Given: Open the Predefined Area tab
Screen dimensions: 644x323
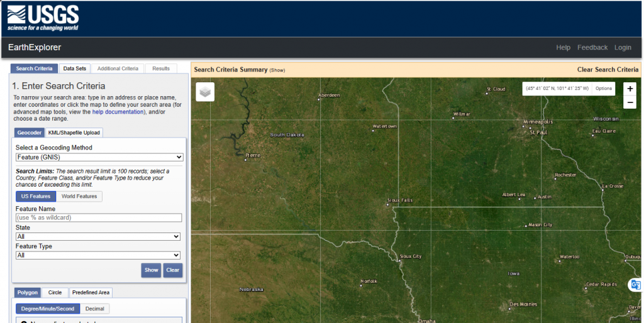Looking at the screenshot, I should (91, 293).
